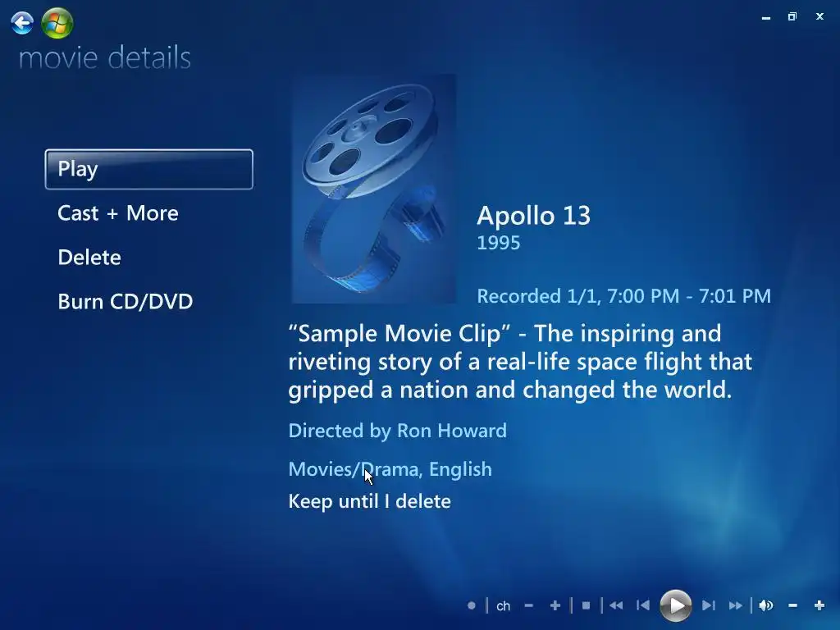This screenshot has width=840, height=630.
Task: Skip back with the previous track button
Action: click(643, 606)
